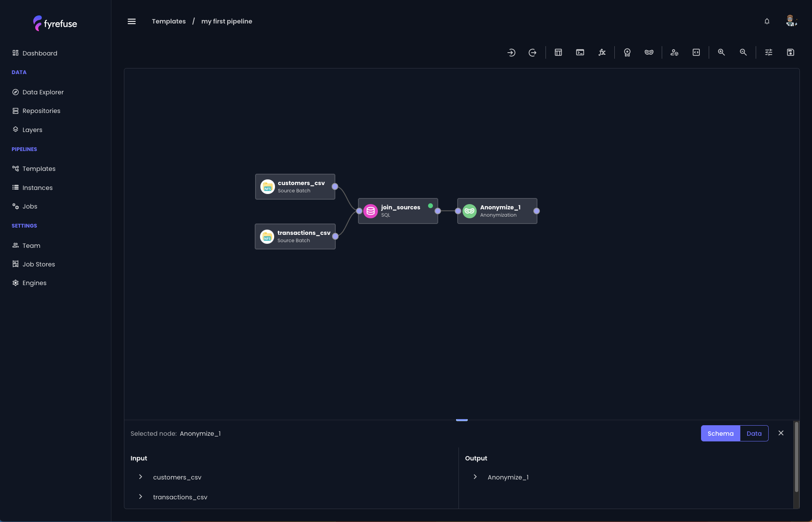This screenshot has height=522, width=812.
Task: Open Job Stores in sidebar
Action: click(34, 264)
